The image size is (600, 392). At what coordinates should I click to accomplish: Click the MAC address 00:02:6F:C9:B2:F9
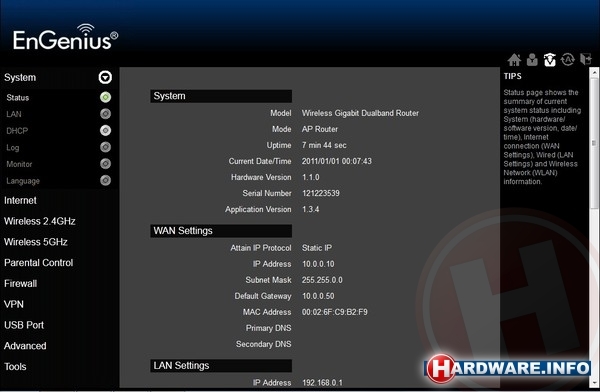click(x=335, y=312)
